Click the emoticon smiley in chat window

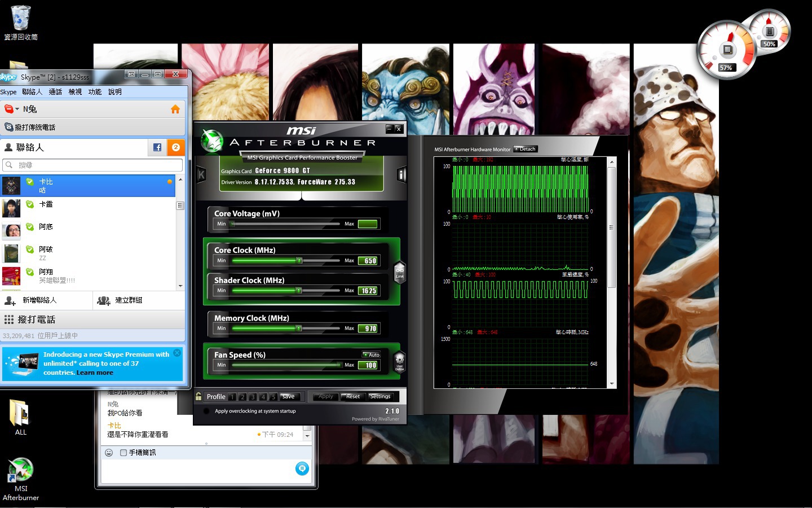click(109, 453)
